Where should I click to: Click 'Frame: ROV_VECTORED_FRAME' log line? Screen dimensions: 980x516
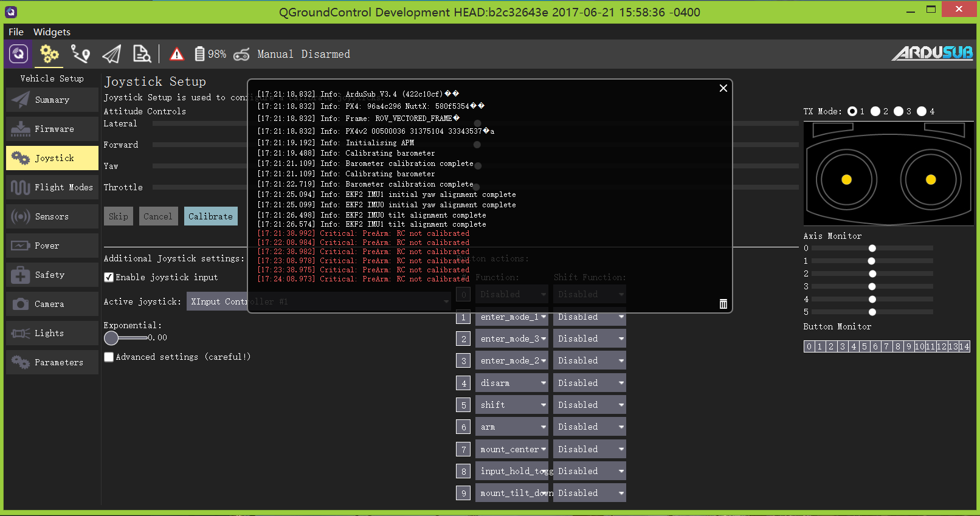tap(358, 119)
